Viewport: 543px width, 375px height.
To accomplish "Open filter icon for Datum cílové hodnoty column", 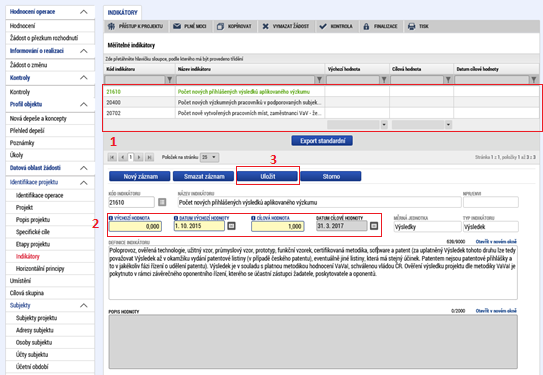I will [534, 80].
